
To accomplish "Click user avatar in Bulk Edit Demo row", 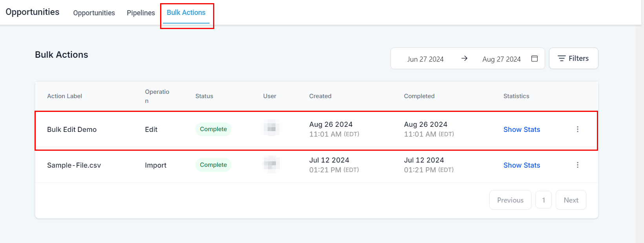I will pos(271,128).
